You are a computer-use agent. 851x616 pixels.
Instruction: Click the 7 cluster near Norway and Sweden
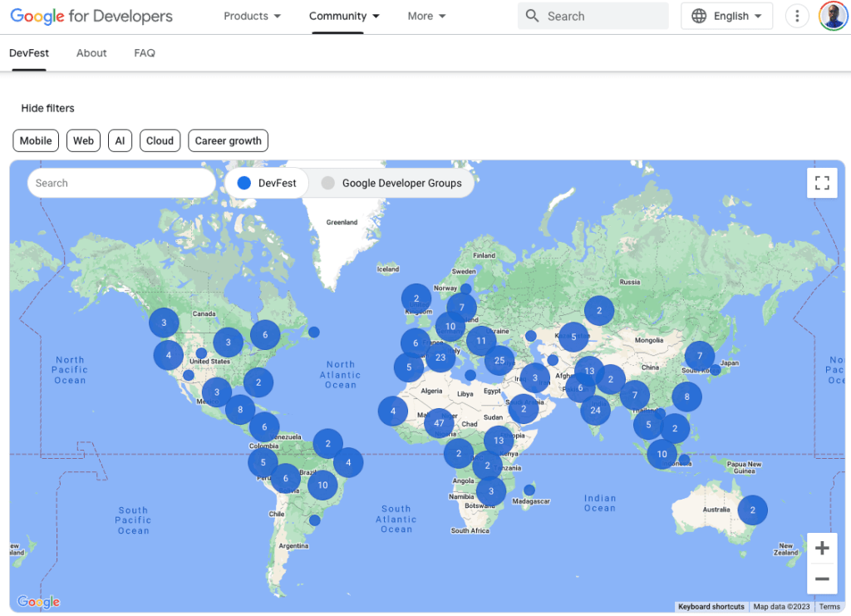[461, 308]
